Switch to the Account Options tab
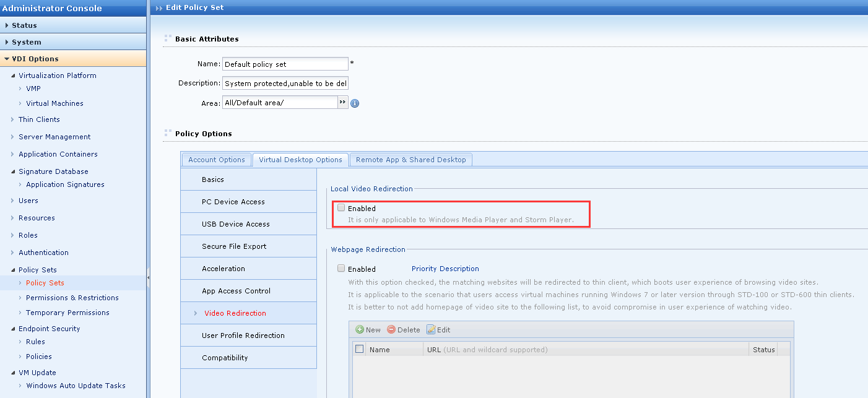This screenshot has height=398, width=868. [x=217, y=160]
